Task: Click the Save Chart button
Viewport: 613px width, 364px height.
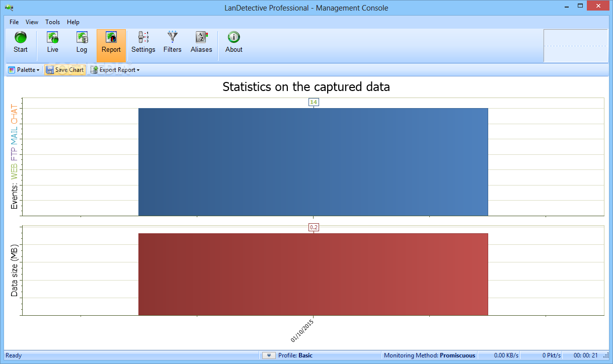Action: click(x=65, y=70)
